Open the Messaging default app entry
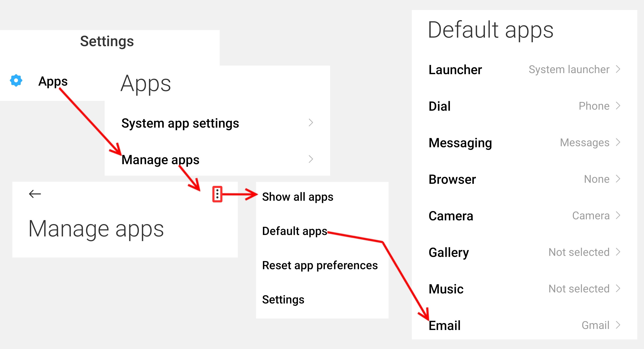 click(460, 143)
